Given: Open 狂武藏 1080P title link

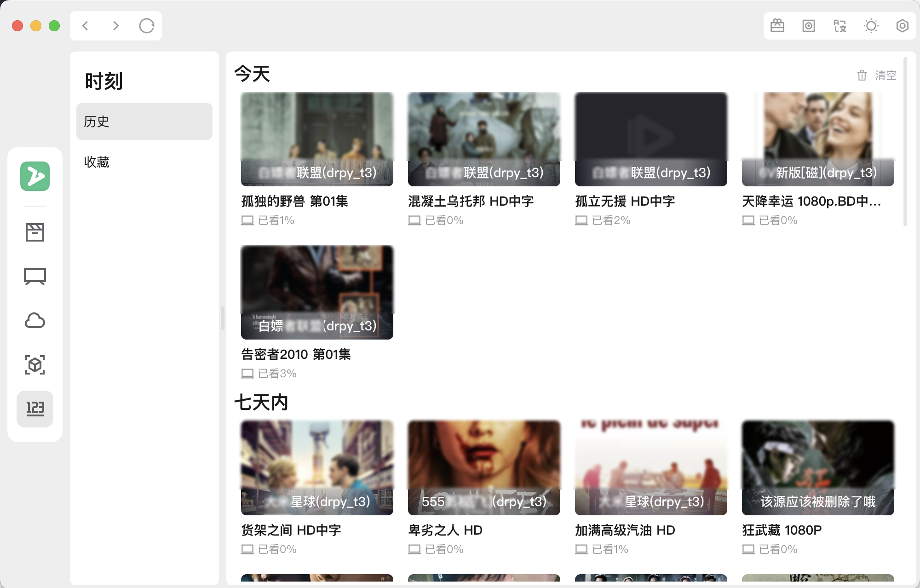Looking at the screenshot, I should tap(782, 530).
